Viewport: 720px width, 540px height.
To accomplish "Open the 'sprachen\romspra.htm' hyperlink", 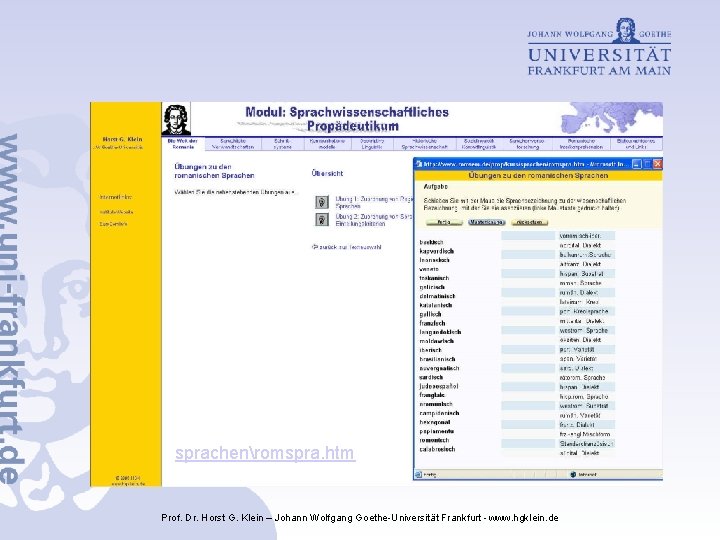I will 265,453.
